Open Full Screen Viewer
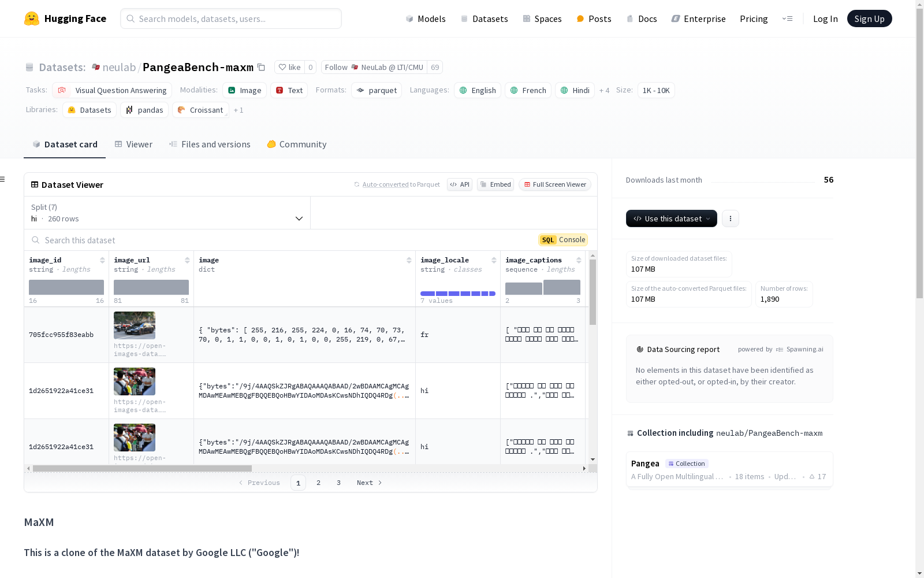 (x=555, y=184)
